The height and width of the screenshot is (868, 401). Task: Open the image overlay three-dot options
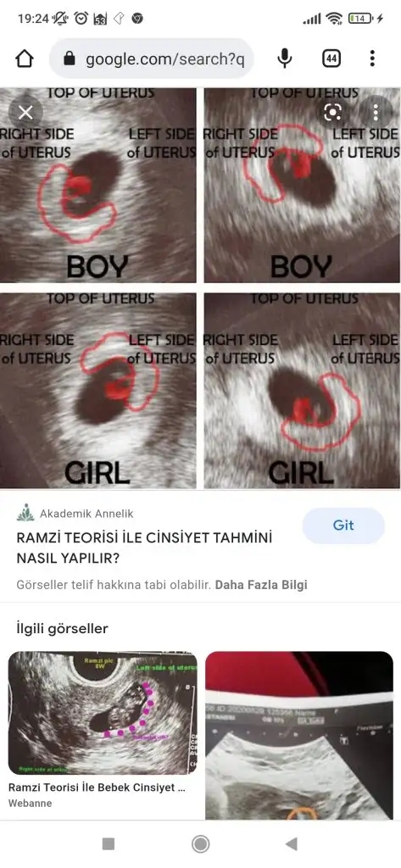(376, 113)
